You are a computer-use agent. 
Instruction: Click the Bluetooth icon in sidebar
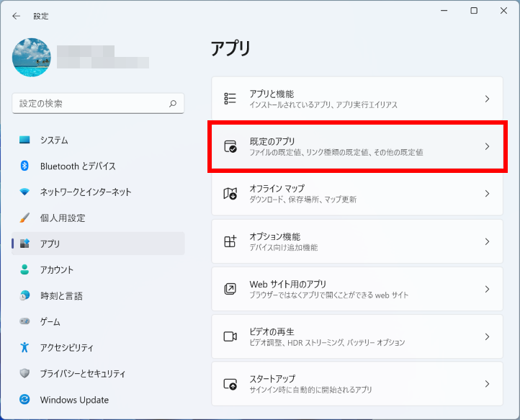pyautogui.click(x=24, y=166)
